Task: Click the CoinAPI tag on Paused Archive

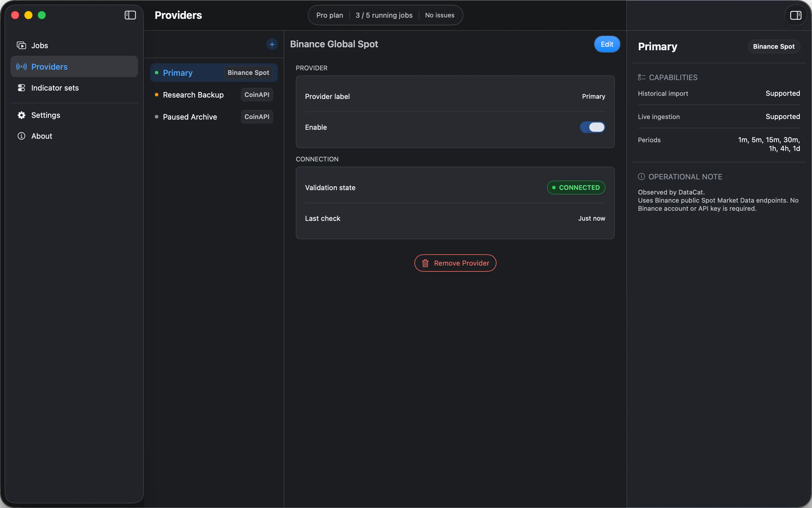Action: [257, 117]
